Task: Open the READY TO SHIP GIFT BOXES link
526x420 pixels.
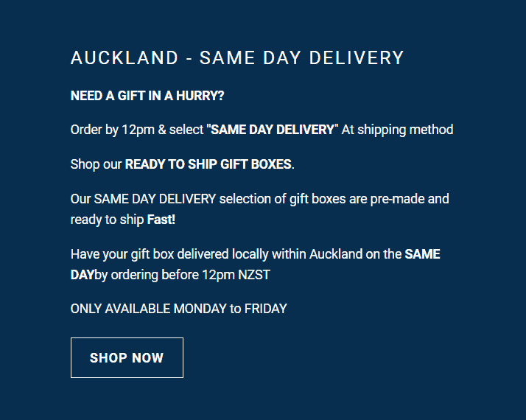Action: point(208,164)
